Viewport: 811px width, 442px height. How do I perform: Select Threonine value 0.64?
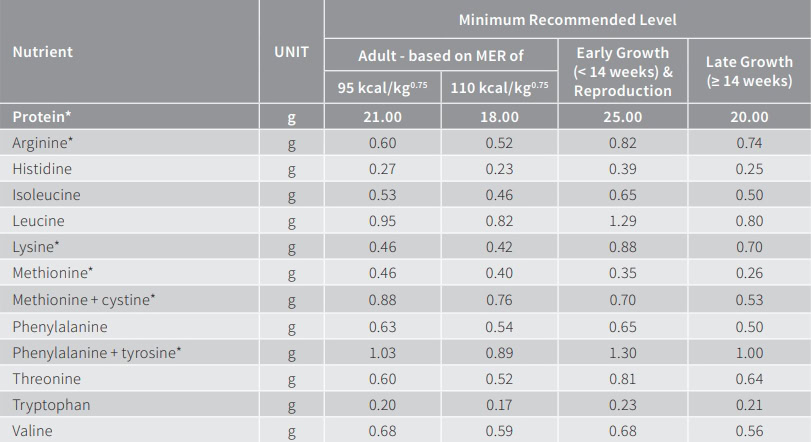[749, 379]
